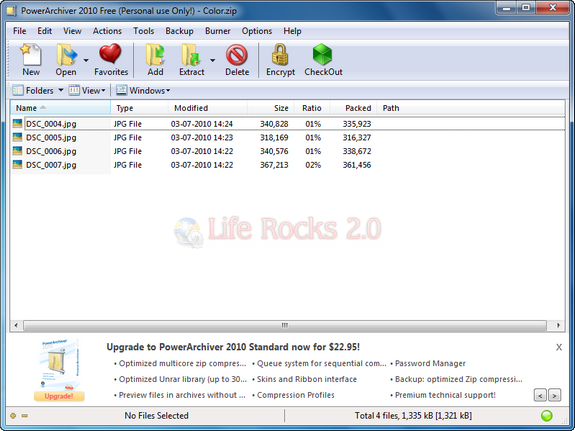Sort by the Path column header
This screenshot has height=431, width=575.
pyautogui.click(x=471, y=108)
